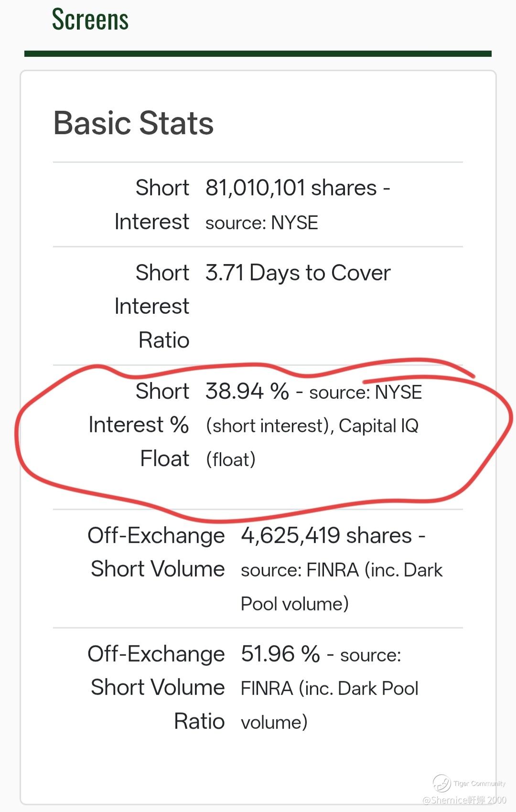Click the Short Interest Ratio label
516x812 pixels.
tap(152, 306)
